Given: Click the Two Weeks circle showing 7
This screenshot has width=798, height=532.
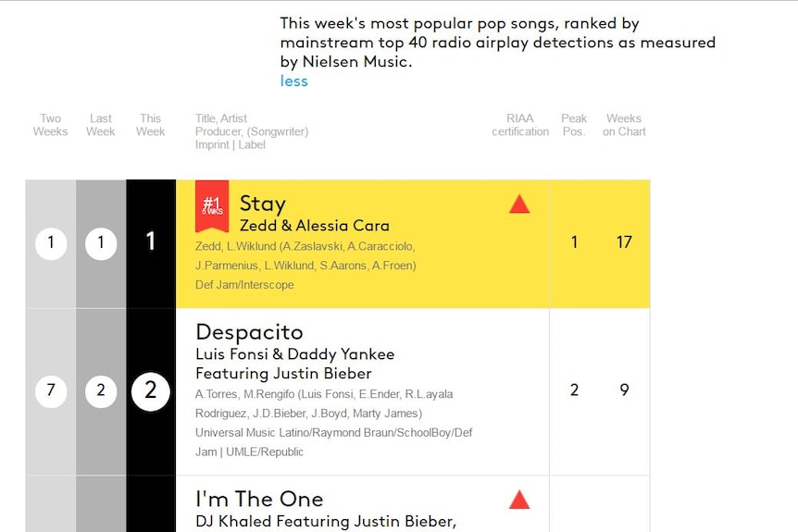Looking at the screenshot, I should (51, 391).
